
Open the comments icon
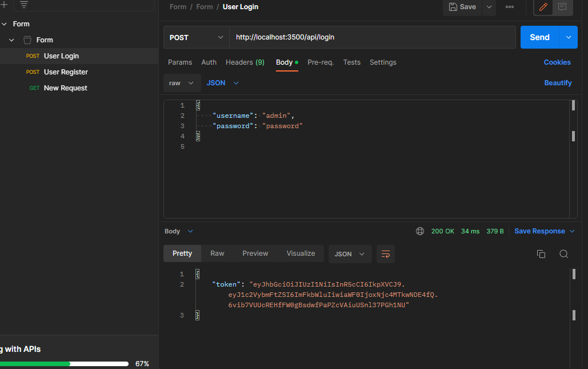[x=562, y=7]
